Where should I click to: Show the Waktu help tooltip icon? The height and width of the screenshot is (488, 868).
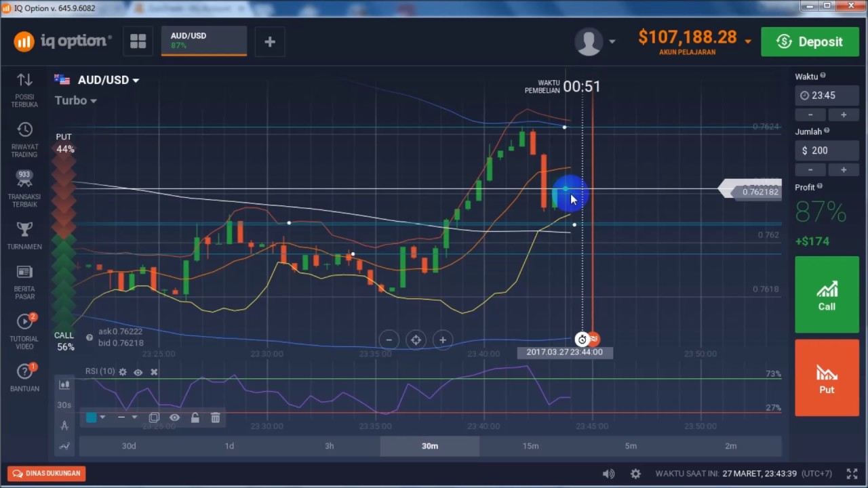pos(823,76)
